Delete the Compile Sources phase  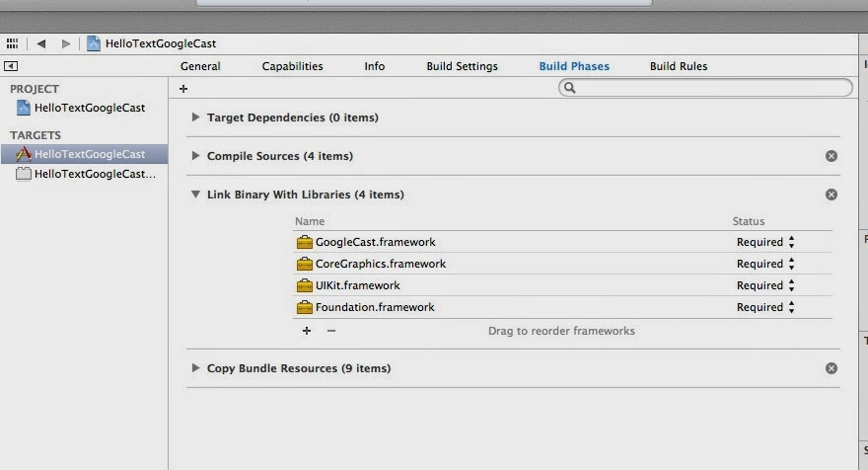coord(831,156)
